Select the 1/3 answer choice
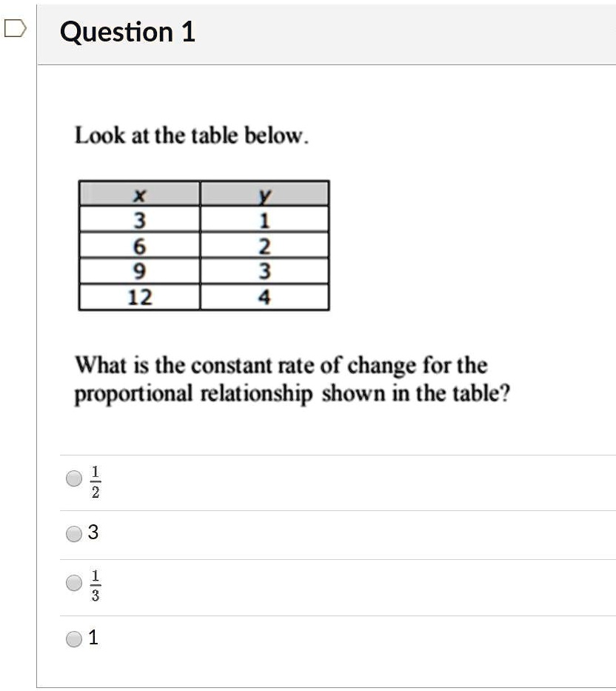616x691 pixels. point(71,585)
